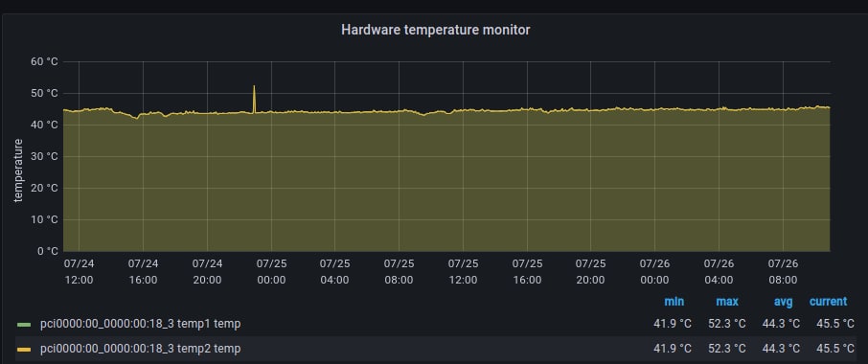The image size is (868, 364).
Task: Click the 07/24 16:00 time axis label
Action: point(143,272)
